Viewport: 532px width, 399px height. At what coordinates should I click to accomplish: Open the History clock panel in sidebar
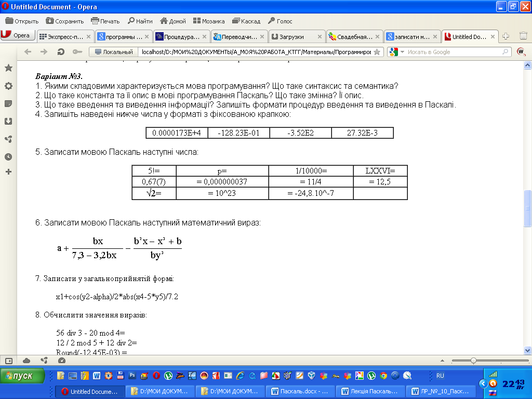(x=8, y=157)
